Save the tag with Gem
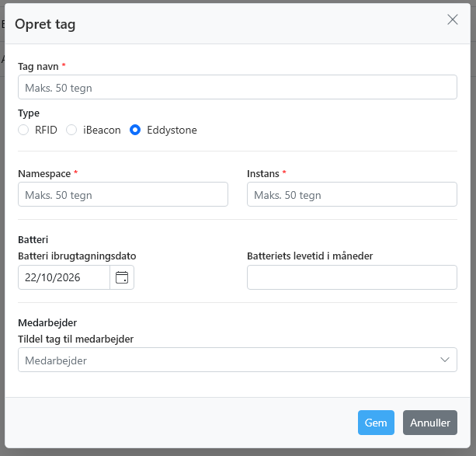This screenshot has width=476, height=456. (x=376, y=423)
